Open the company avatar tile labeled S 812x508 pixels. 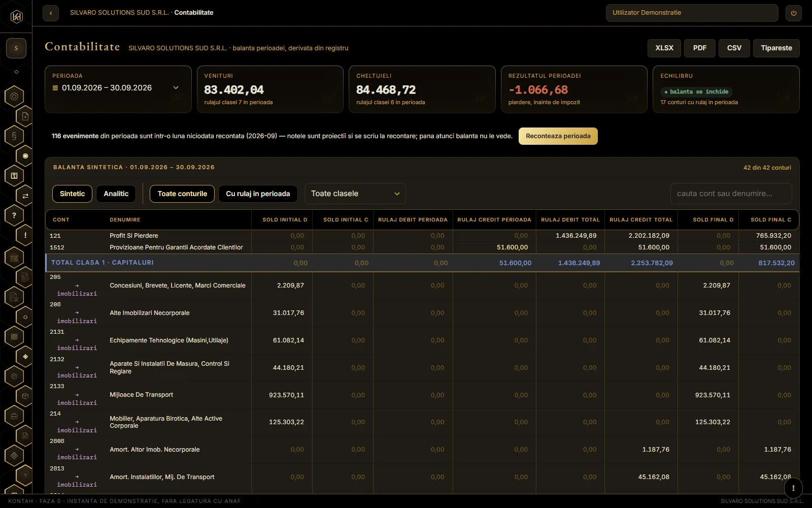[16, 48]
